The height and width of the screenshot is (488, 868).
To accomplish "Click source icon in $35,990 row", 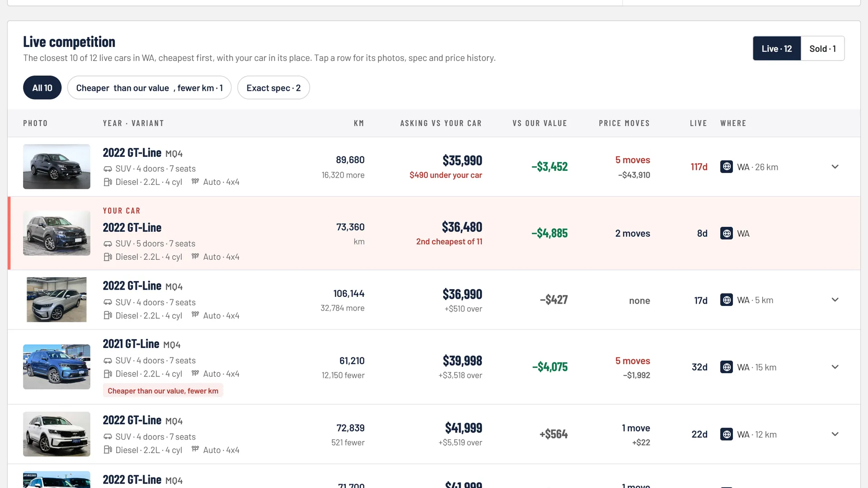I will pos(726,167).
